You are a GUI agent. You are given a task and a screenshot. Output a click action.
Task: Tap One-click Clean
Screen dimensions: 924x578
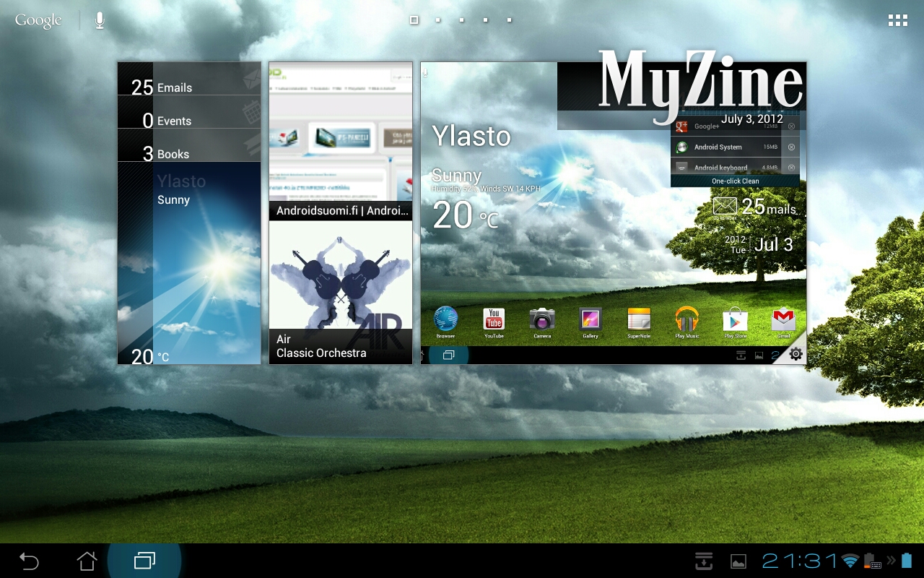pos(735,181)
